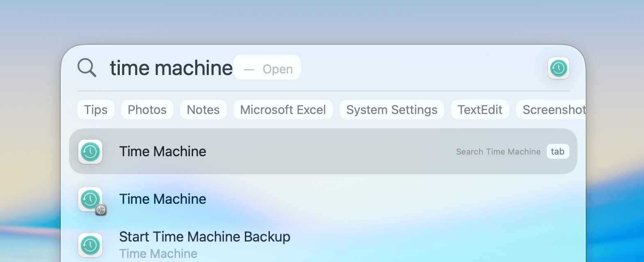Screen dimensions: 644x262
Task: Select the Screenshot suggestion chip
Action: tap(551, 109)
